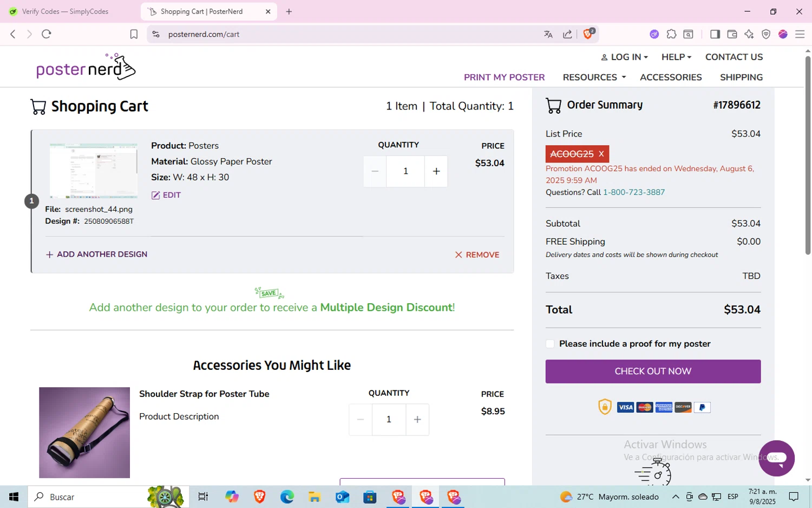This screenshot has height=508, width=812.
Task: Open the browser hamburger menu
Action: 800,34
